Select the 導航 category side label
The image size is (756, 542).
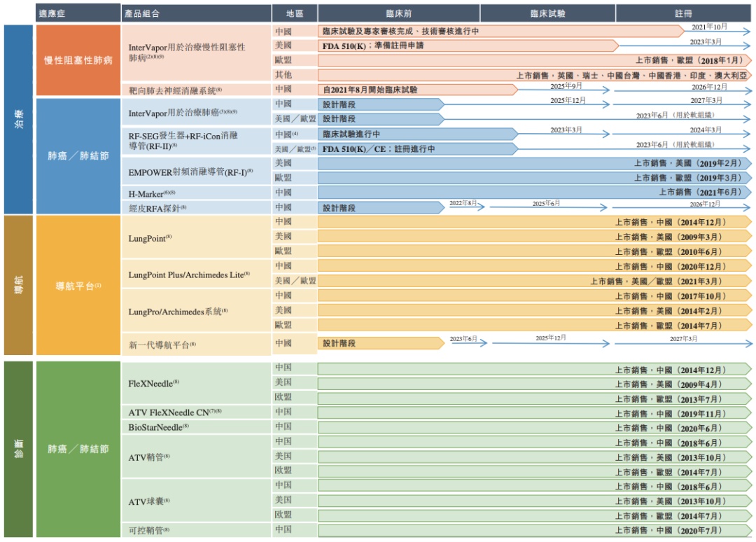coord(18,285)
